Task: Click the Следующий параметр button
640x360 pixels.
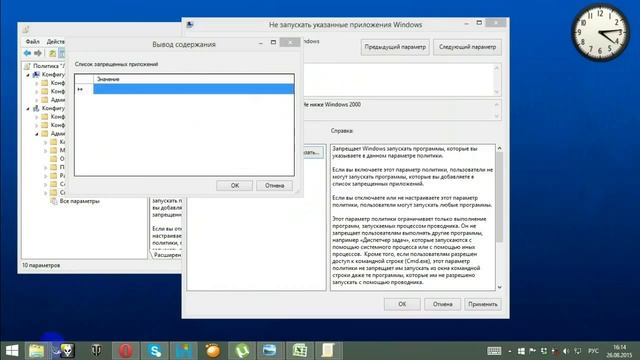Action: (x=467, y=47)
